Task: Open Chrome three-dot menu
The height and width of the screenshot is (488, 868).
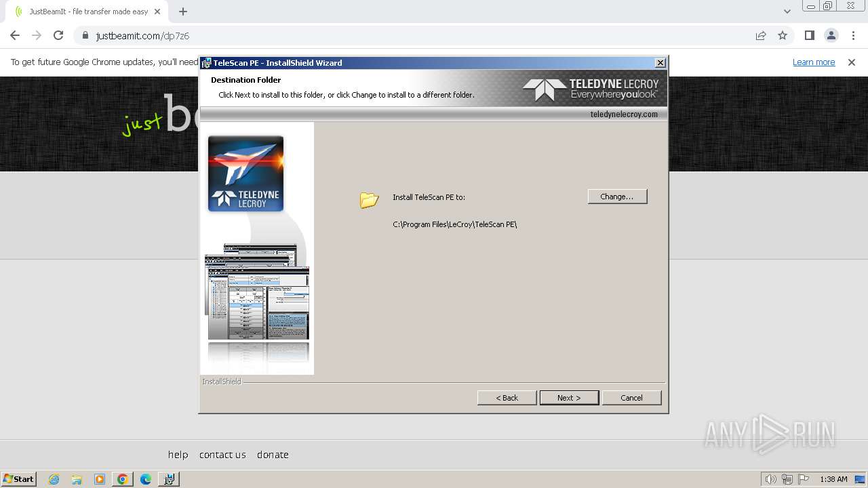Action: (x=852, y=35)
